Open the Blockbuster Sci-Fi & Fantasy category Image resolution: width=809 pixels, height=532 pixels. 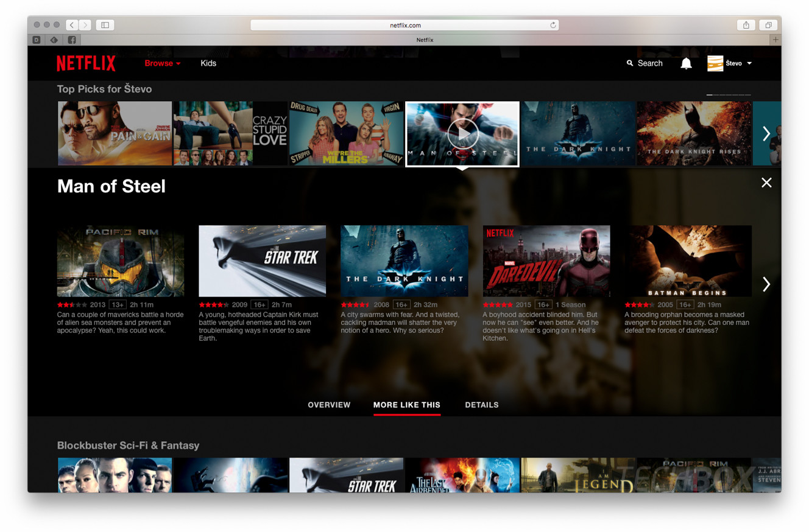(x=129, y=446)
